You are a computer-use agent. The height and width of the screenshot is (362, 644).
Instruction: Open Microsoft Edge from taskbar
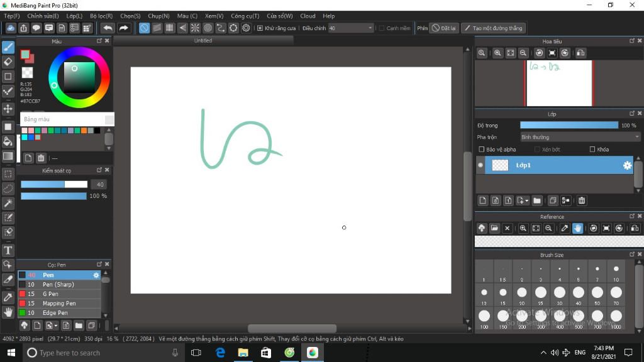point(220,353)
